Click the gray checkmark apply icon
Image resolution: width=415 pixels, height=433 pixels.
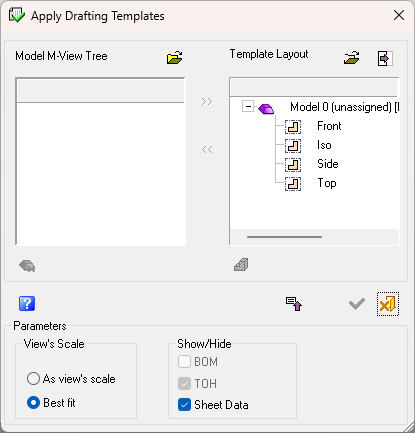click(356, 304)
